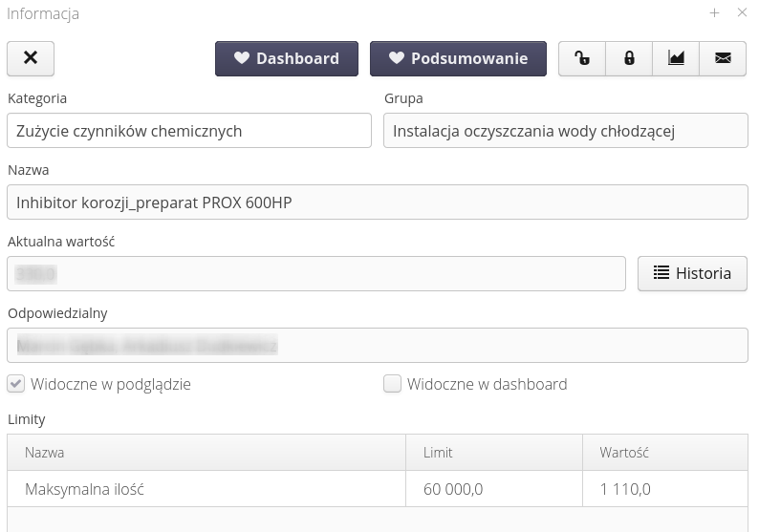Add to Dashboard with the heart button
The height and width of the screenshot is (532, 759).
pos(287,58)
